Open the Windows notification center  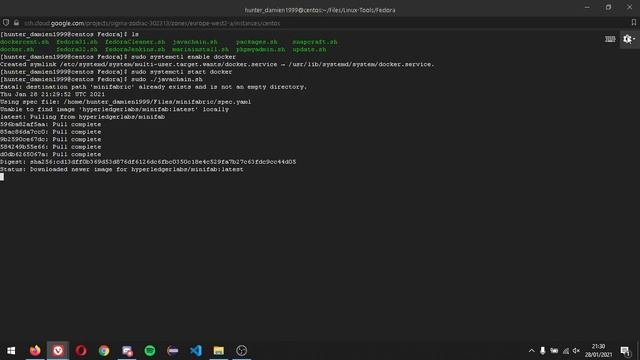(x=625, y=351)
